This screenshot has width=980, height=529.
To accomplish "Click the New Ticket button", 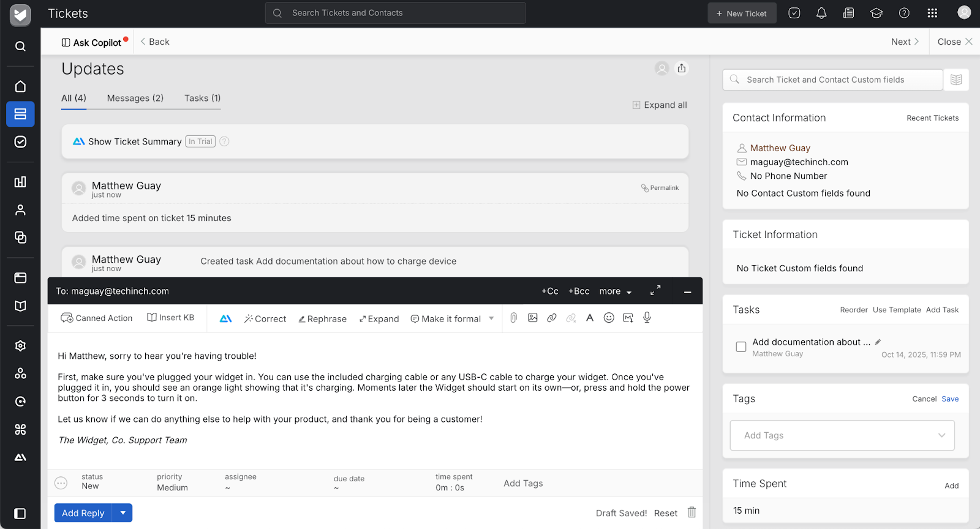I will [742, 13].
